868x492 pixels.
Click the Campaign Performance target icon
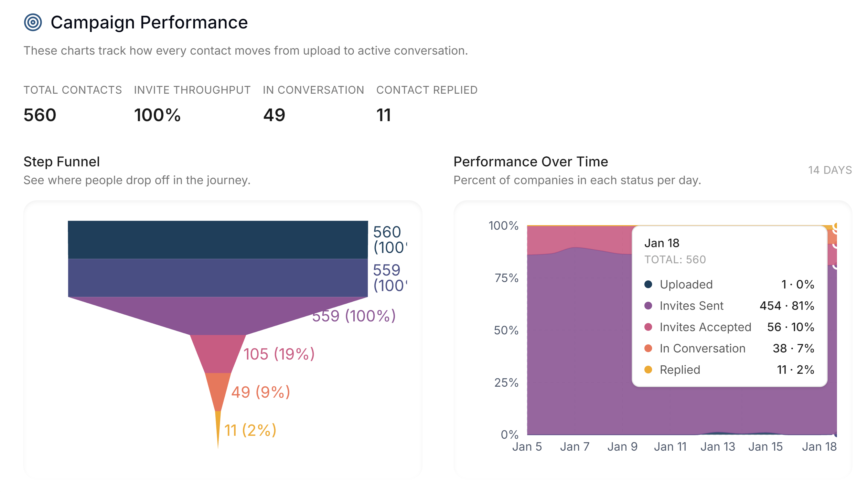[33, 22]
